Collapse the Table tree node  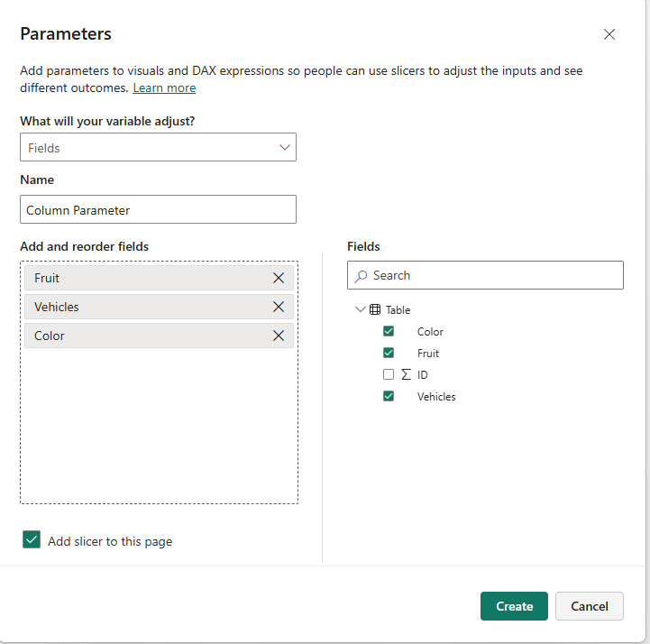(361, 309)
